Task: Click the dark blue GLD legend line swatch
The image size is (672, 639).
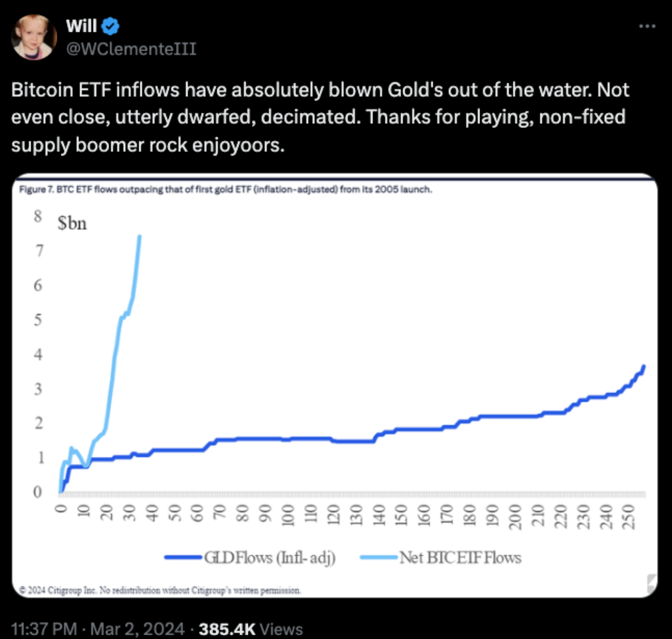Action: 184,558
